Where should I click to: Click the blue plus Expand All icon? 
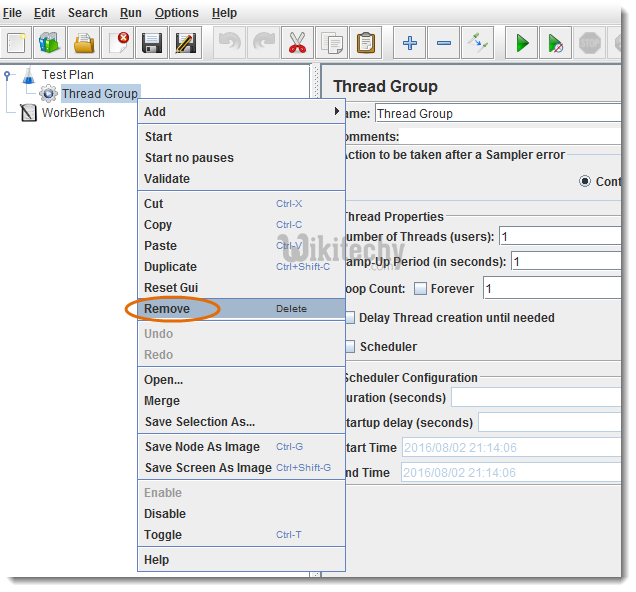coord(410,43)
